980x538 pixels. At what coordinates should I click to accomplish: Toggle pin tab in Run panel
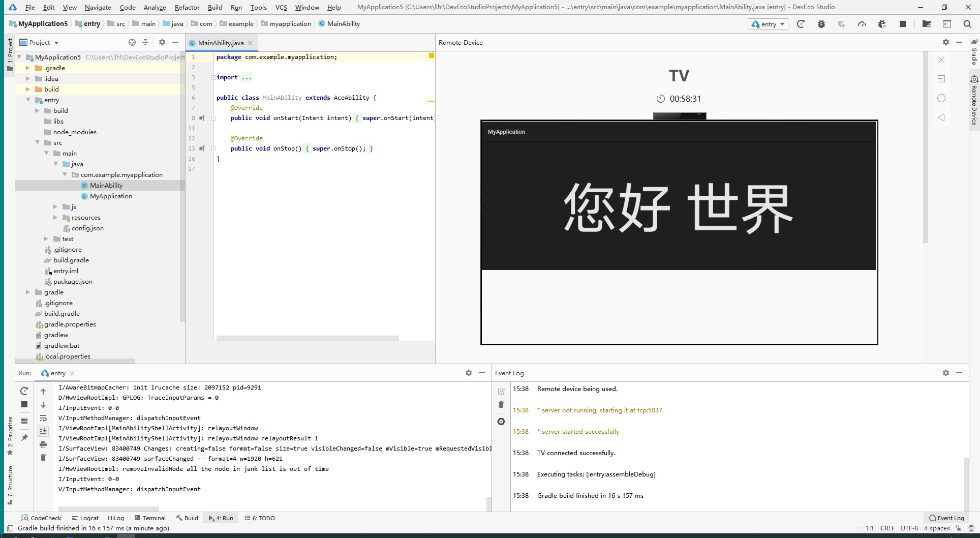tap(24, 438)
